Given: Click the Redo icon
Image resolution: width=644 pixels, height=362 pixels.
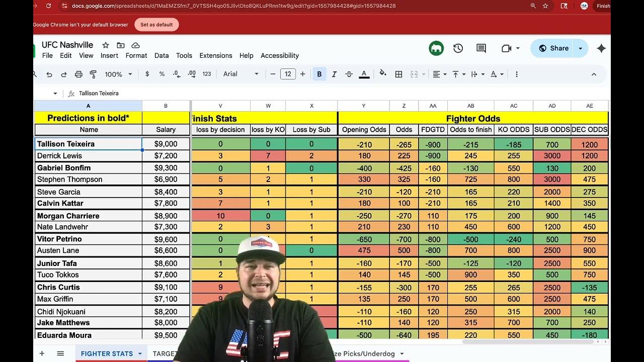Looking at the screenshot, I should [64, 74].
